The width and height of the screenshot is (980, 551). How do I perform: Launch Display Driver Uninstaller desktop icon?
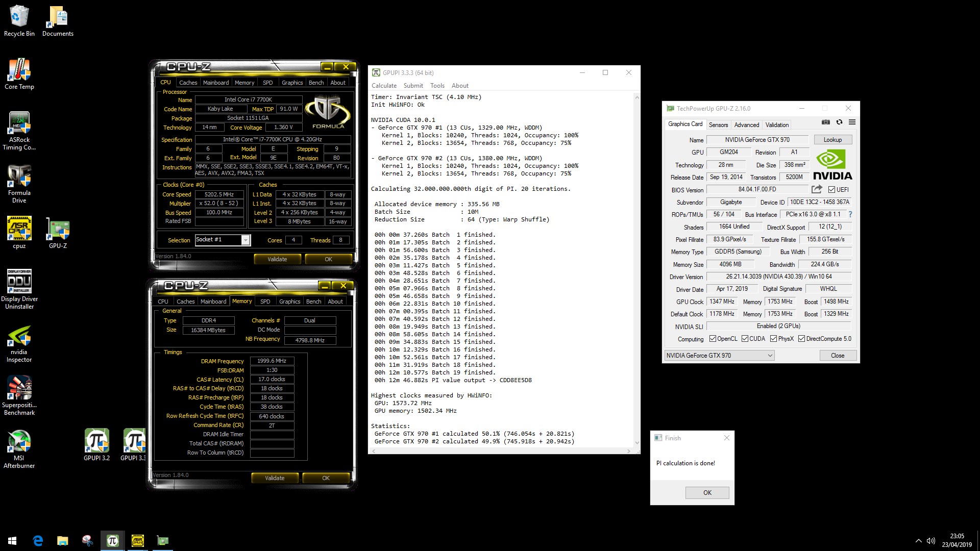tap(19, 290)
